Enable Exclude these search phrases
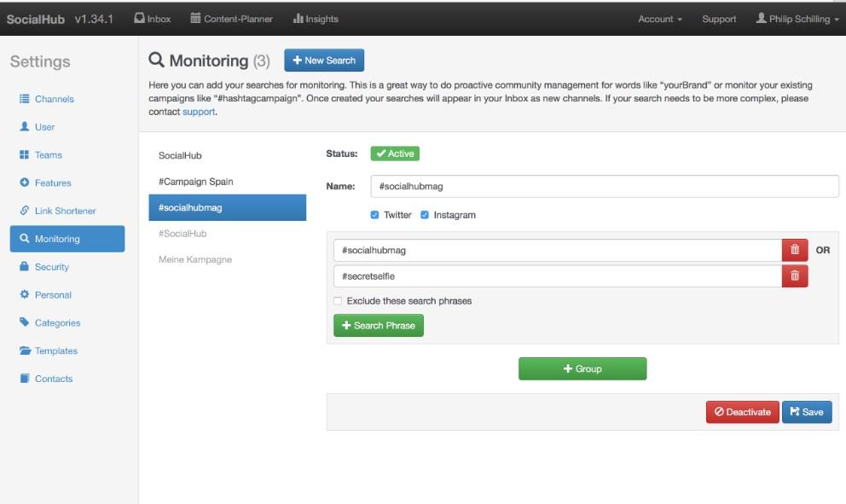846x504 pixels. click(x=338, y=300)
